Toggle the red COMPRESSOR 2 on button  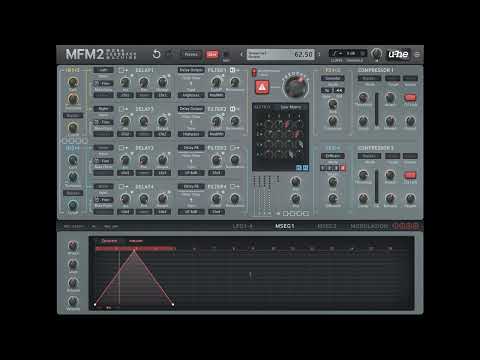point(410,175)
